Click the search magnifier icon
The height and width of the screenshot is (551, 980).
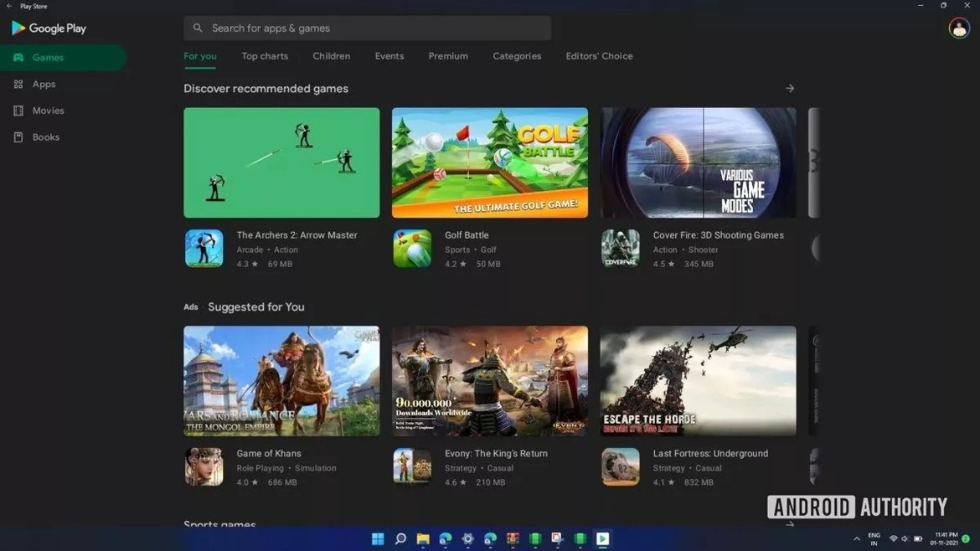click(x=198, y=28)
